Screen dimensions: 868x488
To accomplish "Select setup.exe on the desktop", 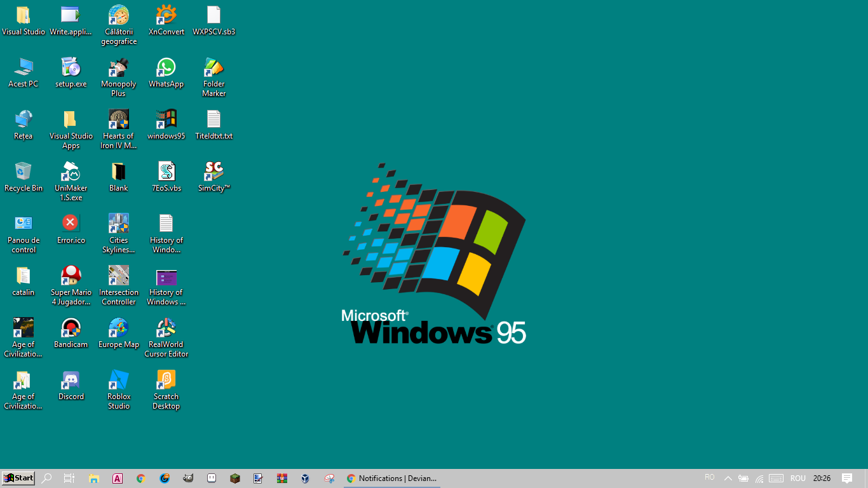I will pos(71,73).
